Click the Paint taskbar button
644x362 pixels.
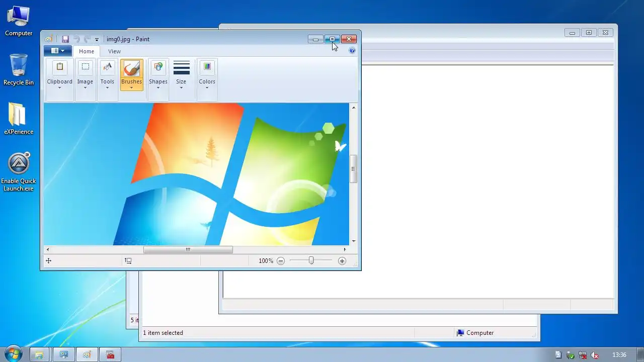point(87,354)
